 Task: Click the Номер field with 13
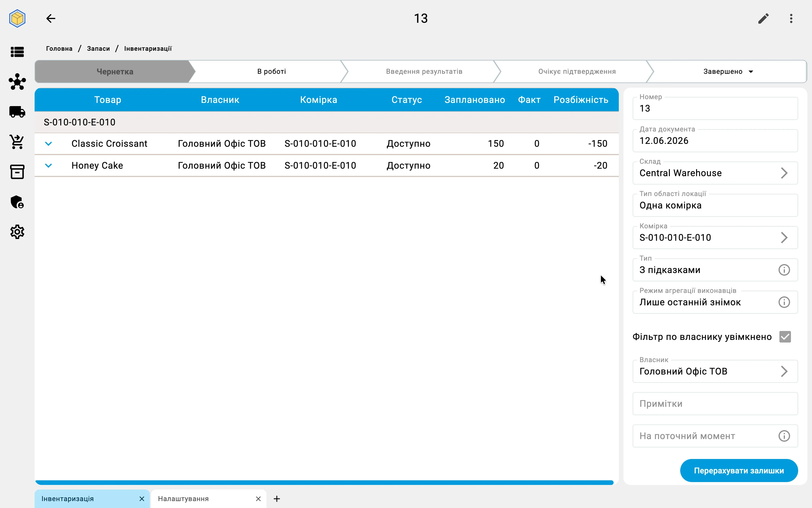click(x=715, y=108)
